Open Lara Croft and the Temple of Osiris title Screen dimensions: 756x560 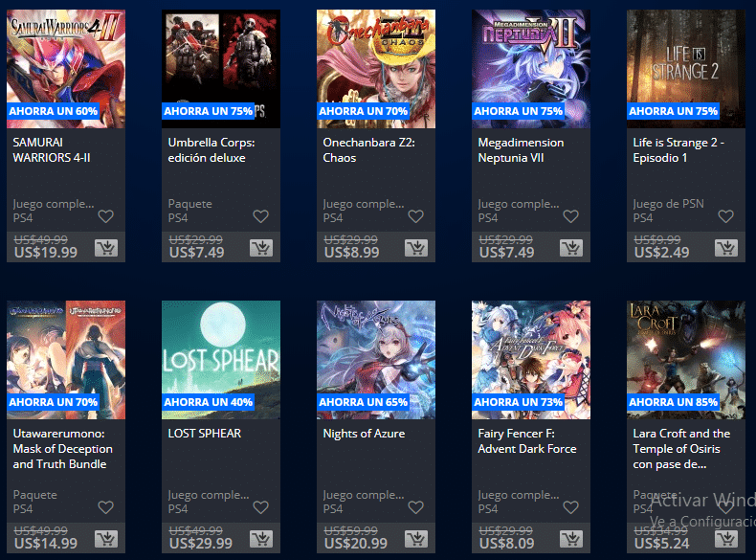(x=681, y=449)
